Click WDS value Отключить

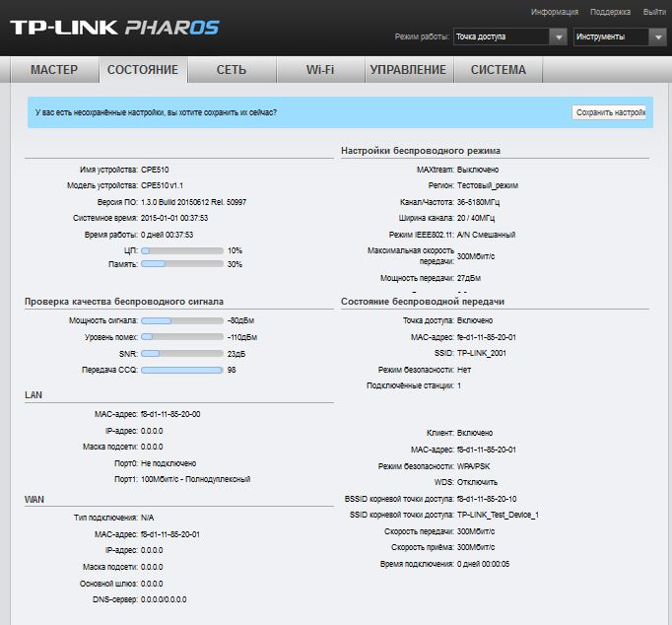[478, 482]
